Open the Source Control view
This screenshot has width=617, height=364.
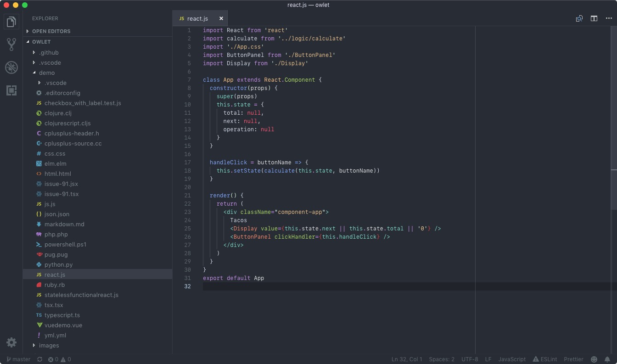point(11,44)
